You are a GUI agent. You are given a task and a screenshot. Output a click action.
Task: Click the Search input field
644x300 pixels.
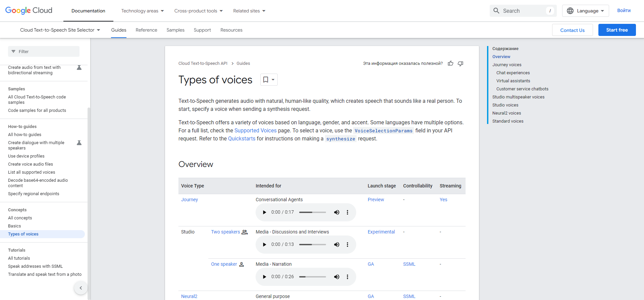tap(523, 11)
